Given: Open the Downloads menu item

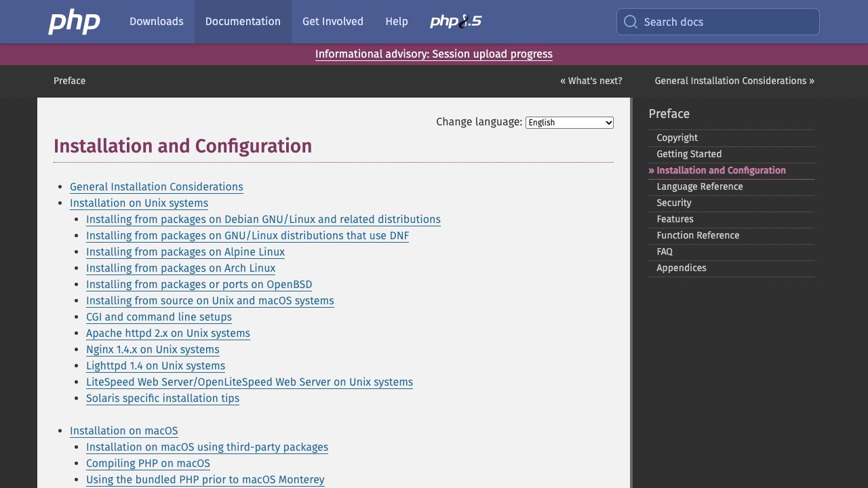Looking at the screenshot, I should click(x=157, y=22).
